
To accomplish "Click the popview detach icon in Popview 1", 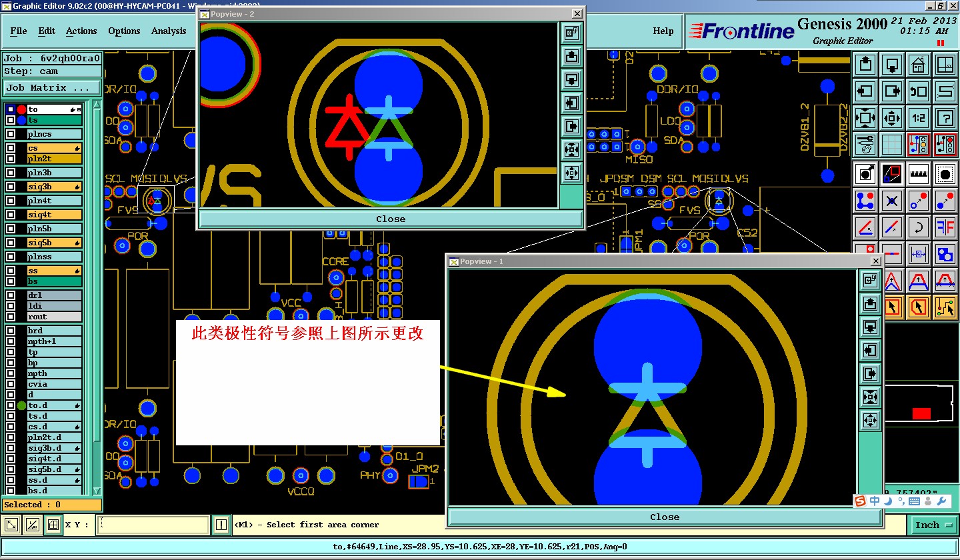I will [869, 280].
